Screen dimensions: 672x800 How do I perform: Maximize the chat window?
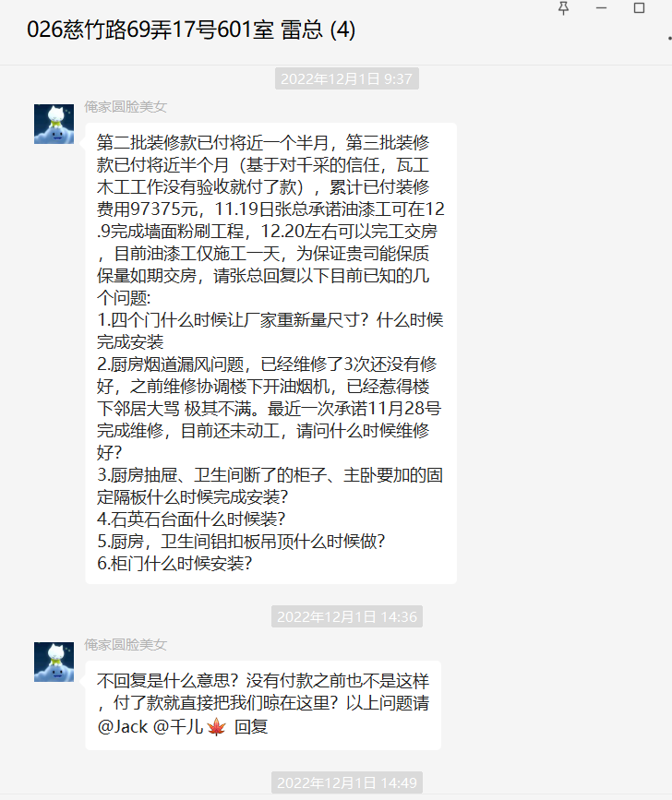tap(639, 8)
